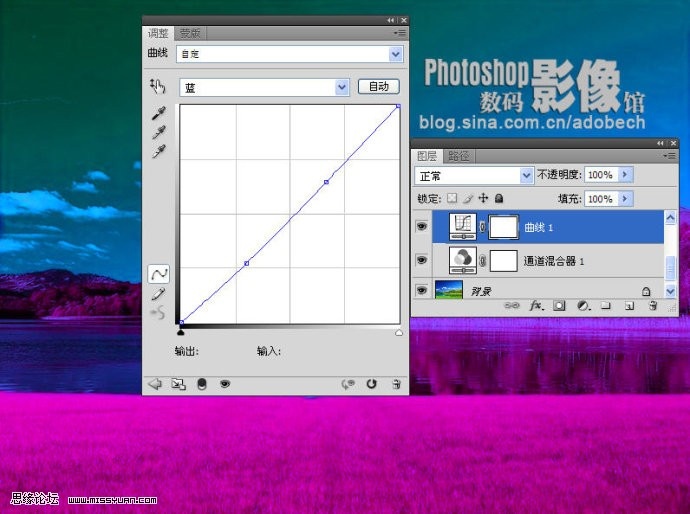Viewport: 690px width, 514px height.
Task: Collapse the Adjustments panel to icons
Action: point(391,20)
